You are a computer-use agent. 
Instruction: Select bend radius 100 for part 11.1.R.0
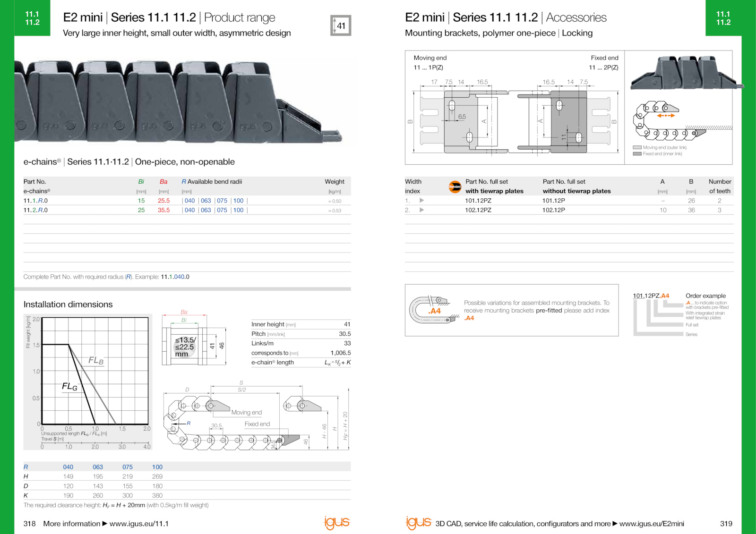(x=239, y=201)
